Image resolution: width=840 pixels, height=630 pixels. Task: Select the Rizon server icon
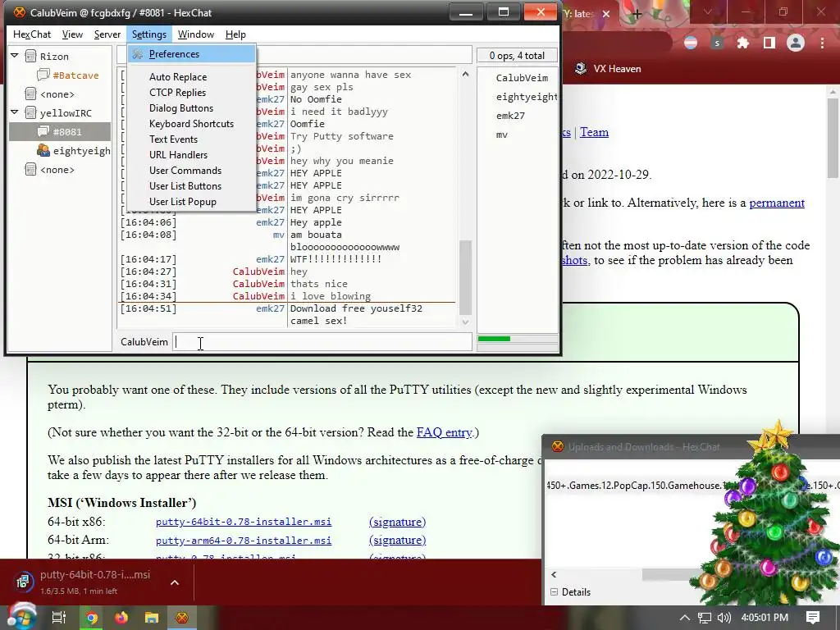coord(31,57)
